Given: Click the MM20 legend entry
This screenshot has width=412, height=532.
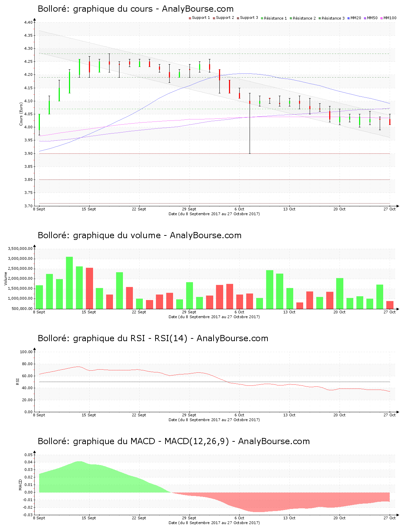Looking at the screenshot, I should 354,18.
